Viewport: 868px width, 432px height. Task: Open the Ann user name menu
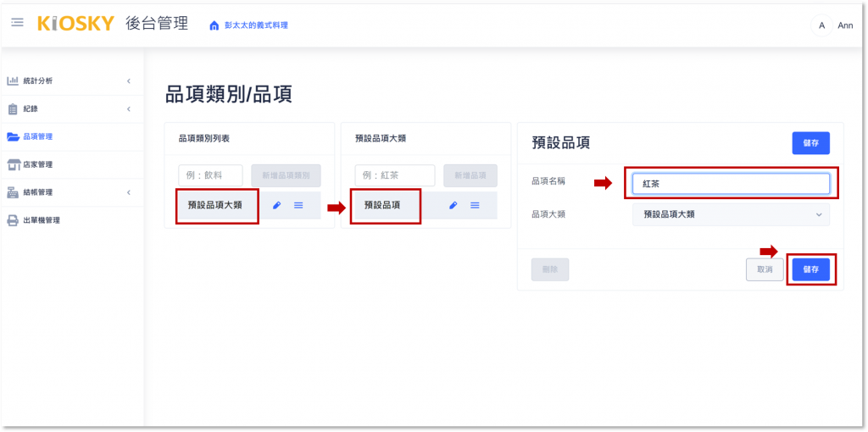tap(845, 25)
